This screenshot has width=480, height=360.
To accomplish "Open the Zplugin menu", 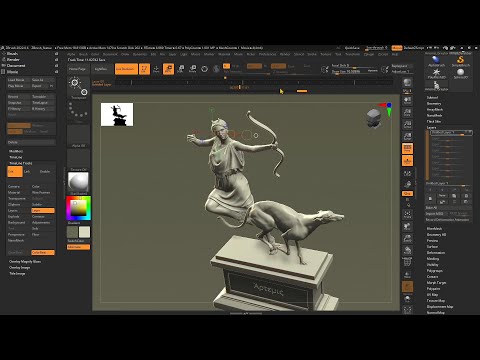I will [x=368, y=54].
